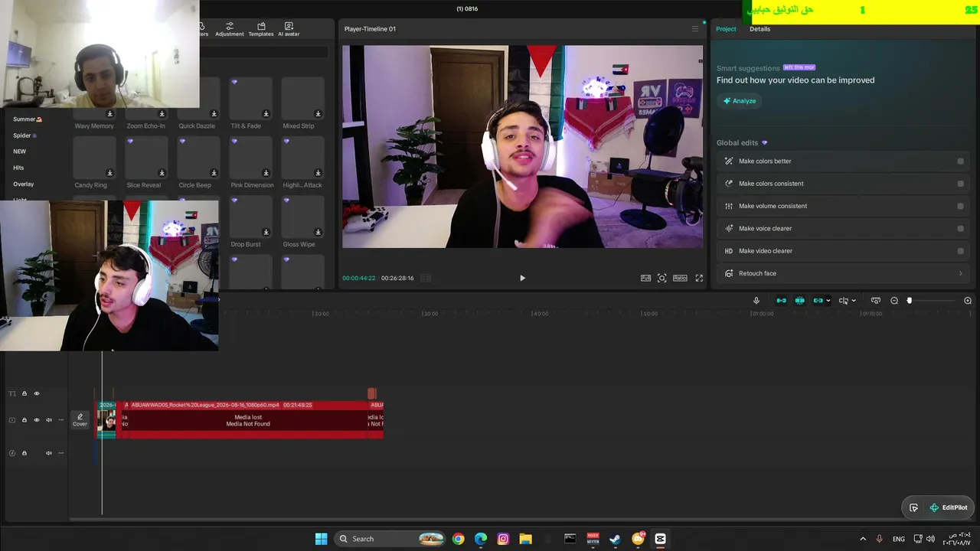Screen dimensions: 980x551
Task: Open the AI avatar panel
Action: [289, 30]
